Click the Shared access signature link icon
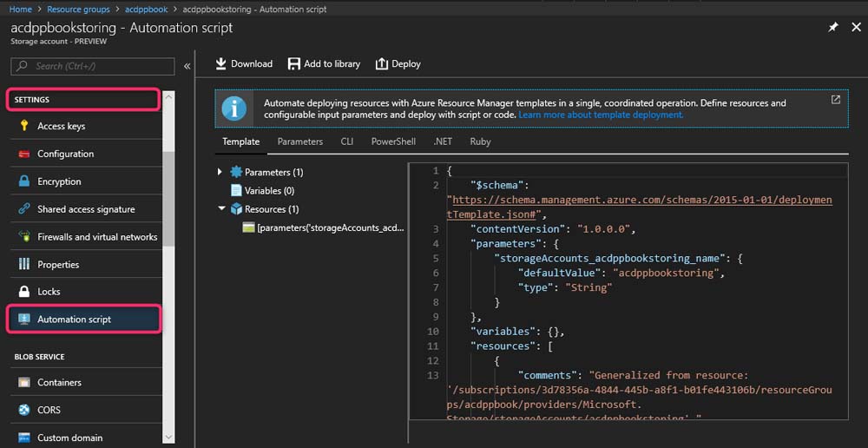Screen dimensions: 868x448 tap(23, 209)
